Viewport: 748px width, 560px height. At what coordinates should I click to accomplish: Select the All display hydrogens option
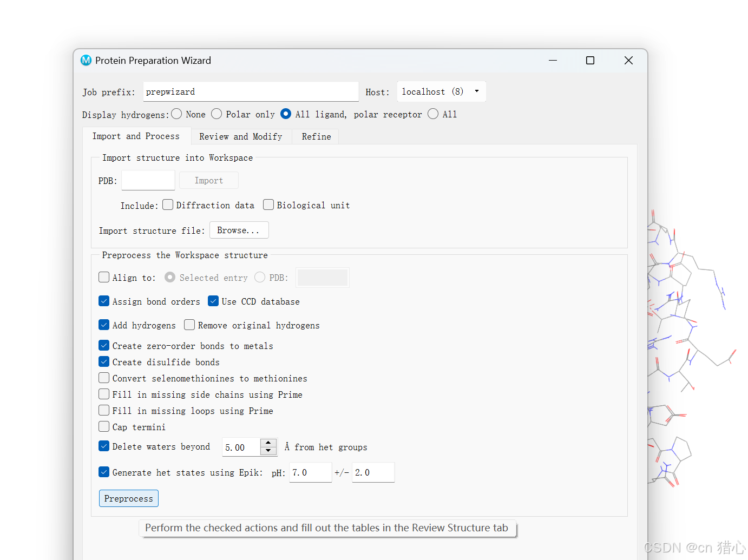tap(433, 114)
